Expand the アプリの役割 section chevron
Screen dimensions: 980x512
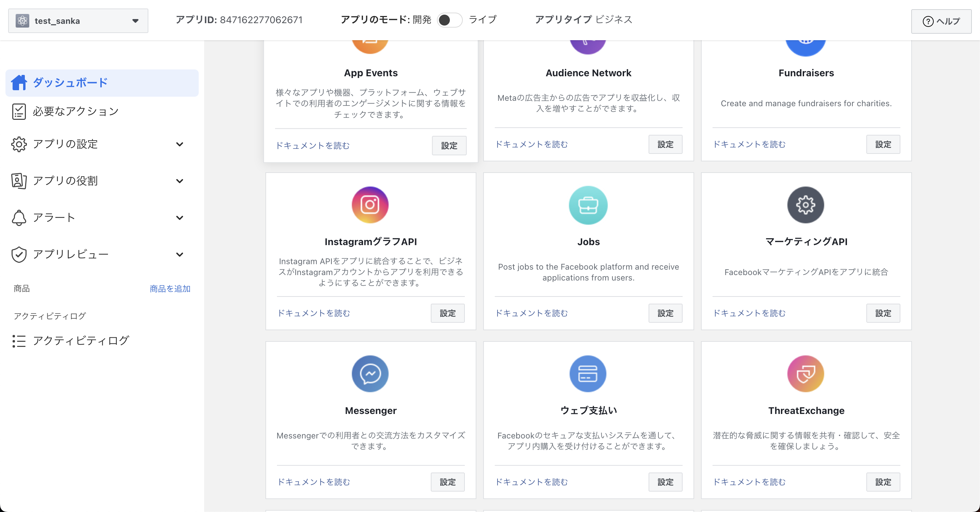[180, 181]
